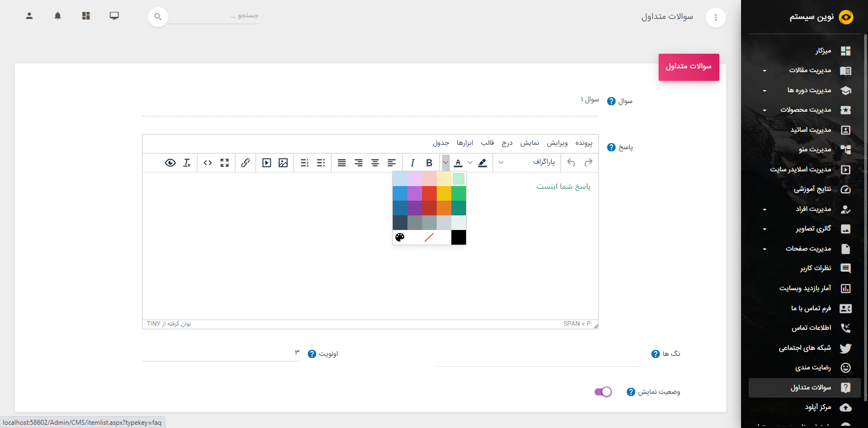The height and width of the screenshot is (428, 868).
Task: Pick the black color swatch
Action: click(458, 237)
